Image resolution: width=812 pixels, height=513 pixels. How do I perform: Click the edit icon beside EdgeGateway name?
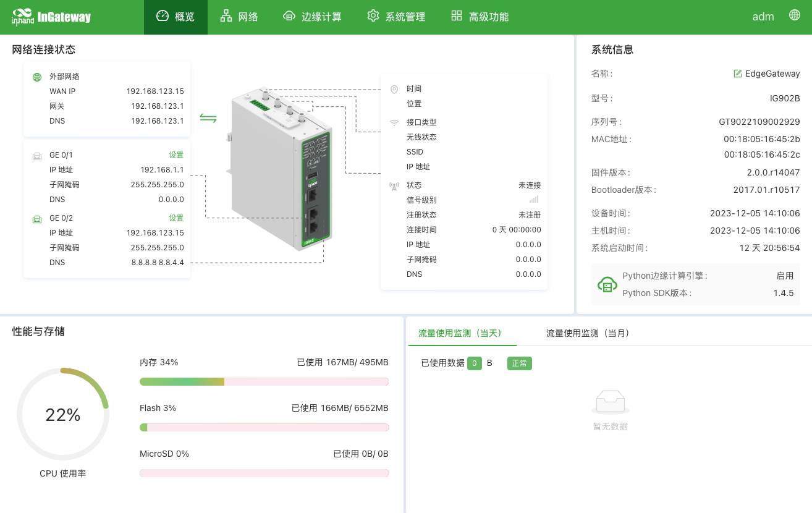(737, 74)
